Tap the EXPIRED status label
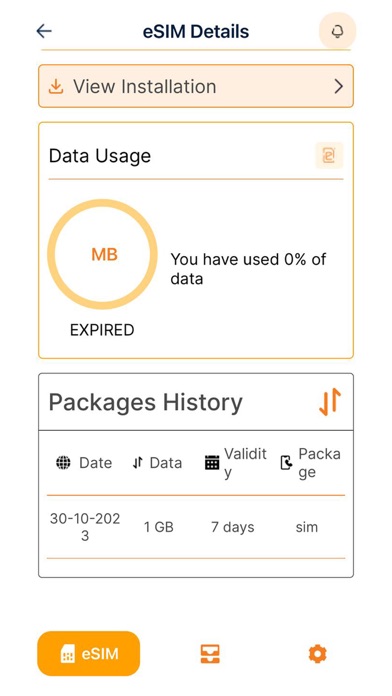This screenshot has height=696, width=392. pos(102,330)
